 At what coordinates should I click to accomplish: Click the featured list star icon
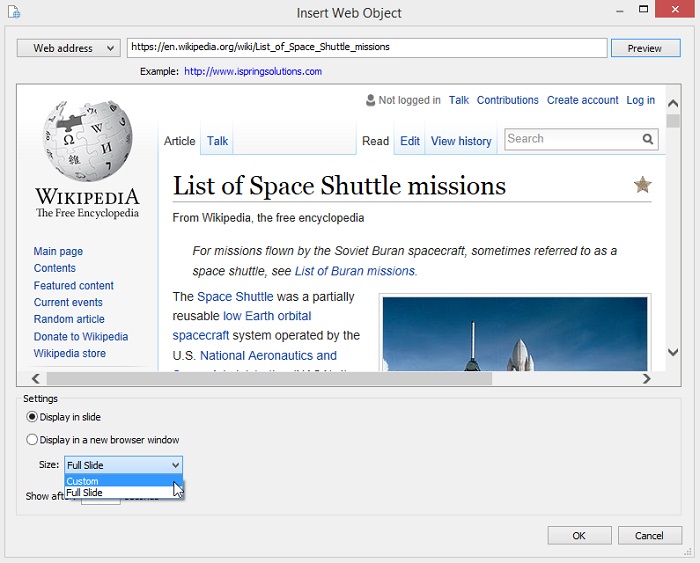pyautogui.click(x=642, y=184)
